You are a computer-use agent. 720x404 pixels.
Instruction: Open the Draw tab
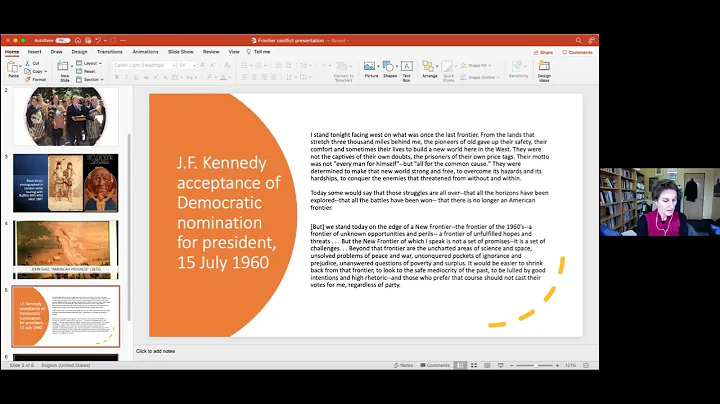(56, 52)
